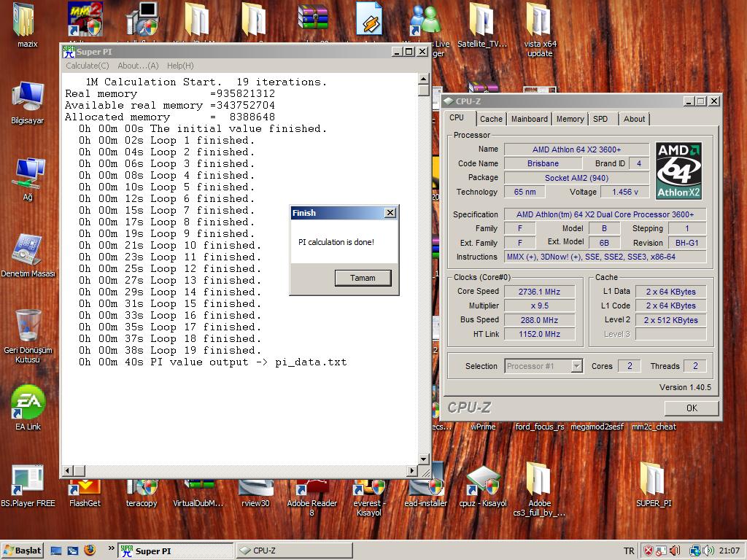Click the Name field AMD Athlon 64 X2 3600+
Image resolution: width=747 pixels, height=560 pixels.
pyautogui.click(x=576, y=149)
